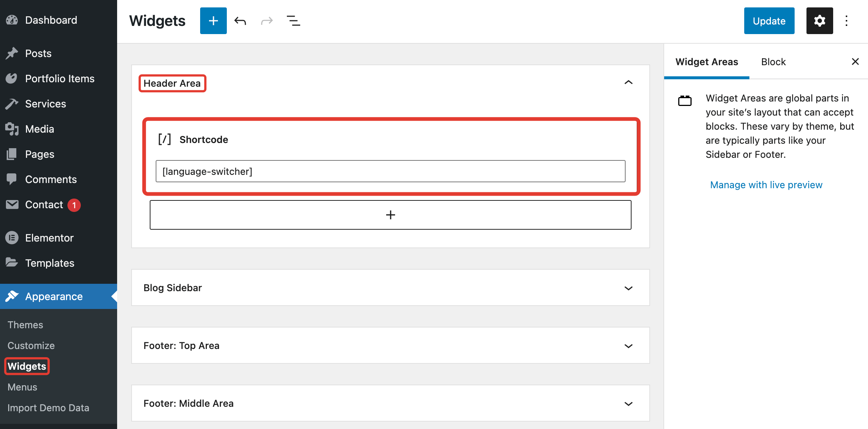Image resolution: width=868 pixels, height=429 pixels.
Task: Expand the Footer: Middle Area panel
Action: [x=628, y=403]
